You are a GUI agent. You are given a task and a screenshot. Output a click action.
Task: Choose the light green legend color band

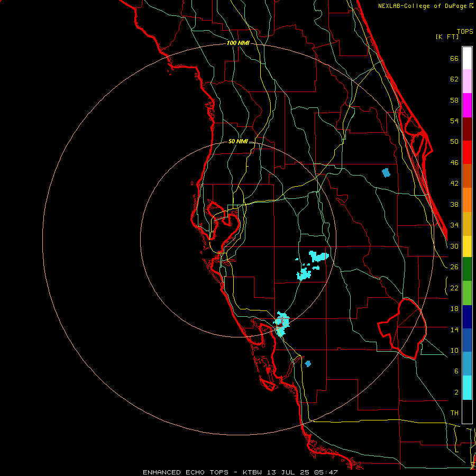coord(467,293)
